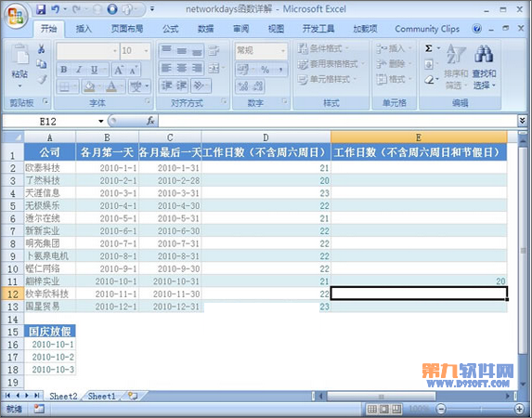Image resolution: width=532 pixels, height=418 pixels.
Task: Center text horizontally
Action: point(182,69)
